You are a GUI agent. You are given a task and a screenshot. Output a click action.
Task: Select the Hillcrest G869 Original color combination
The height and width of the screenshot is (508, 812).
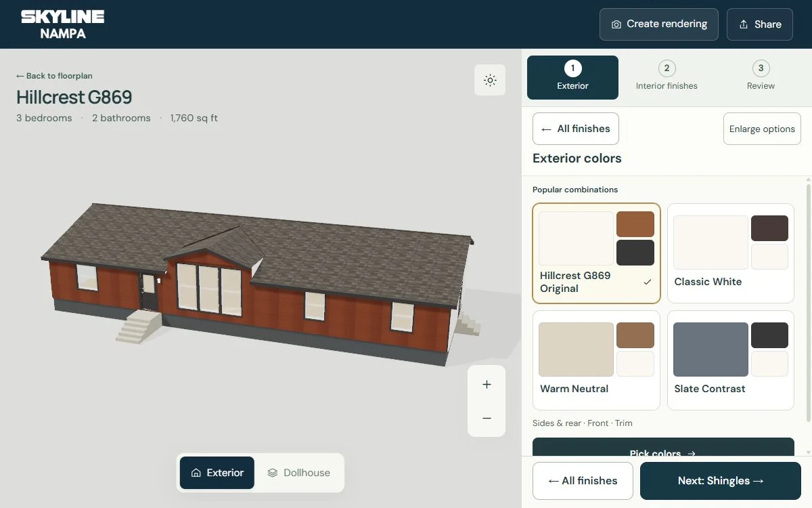[x=596, y=253]
